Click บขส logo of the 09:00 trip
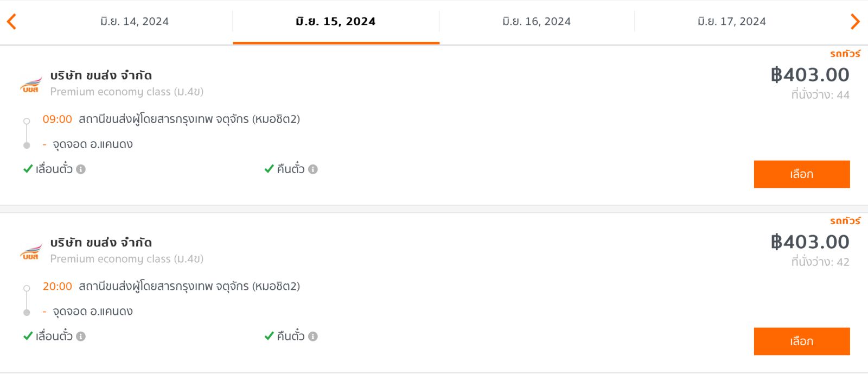This screenshot has height=374, width=868. tap(31, 85)
